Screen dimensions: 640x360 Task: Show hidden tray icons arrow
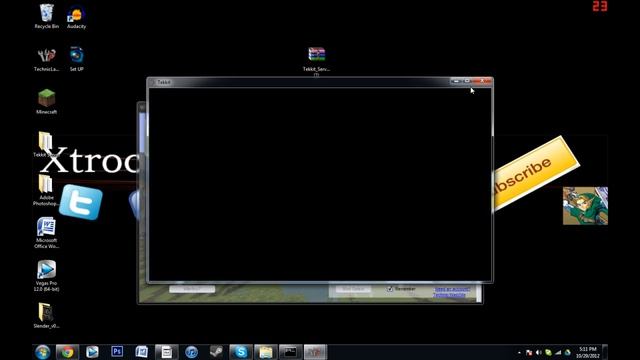click(519, 352)
